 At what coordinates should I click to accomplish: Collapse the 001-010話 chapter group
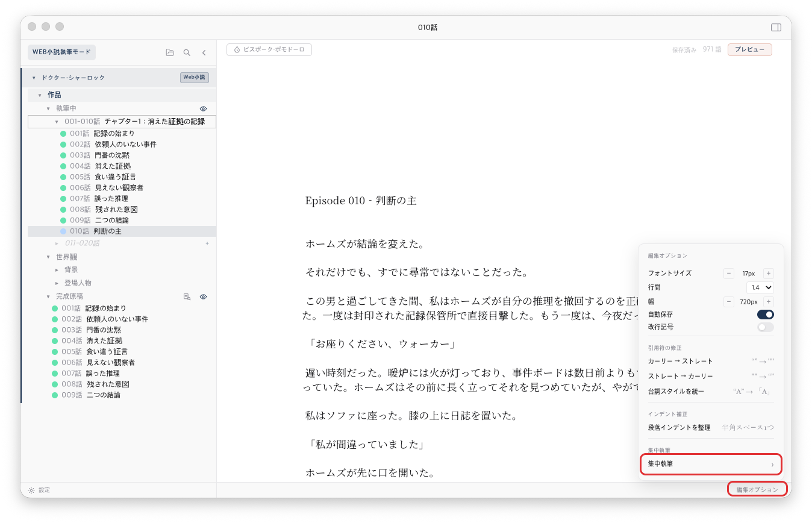coord(57,122)
